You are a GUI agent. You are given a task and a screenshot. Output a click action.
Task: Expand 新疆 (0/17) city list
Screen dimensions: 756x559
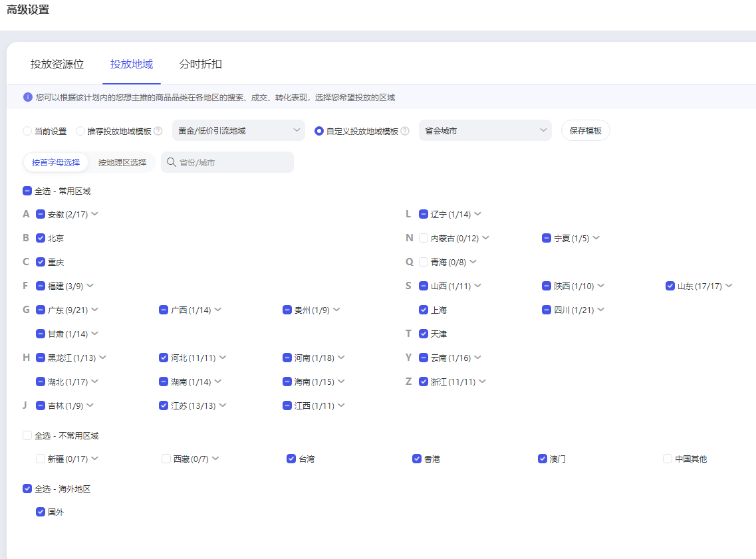(94, 459)
